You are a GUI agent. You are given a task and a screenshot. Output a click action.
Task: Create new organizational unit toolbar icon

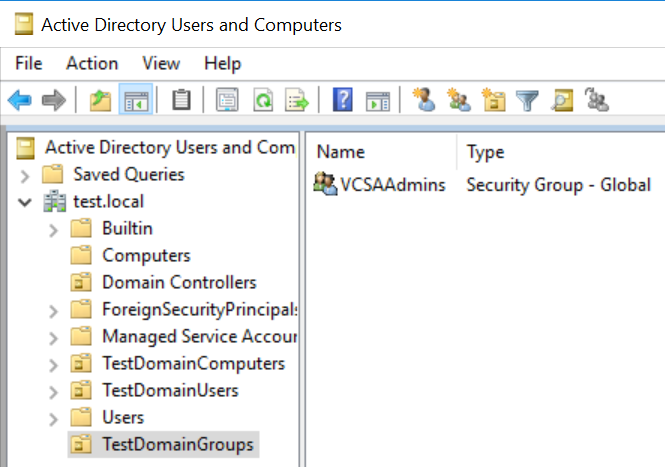(494, 100)
